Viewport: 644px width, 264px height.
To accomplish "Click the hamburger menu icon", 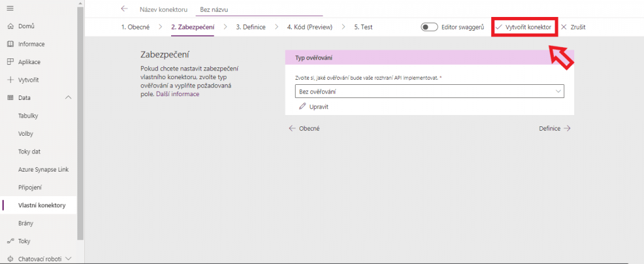I will [9, 8].
